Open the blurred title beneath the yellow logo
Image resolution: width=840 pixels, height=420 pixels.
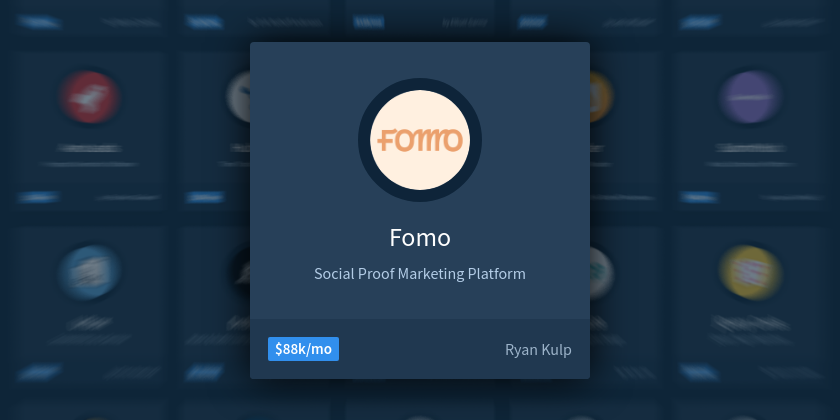750,322
